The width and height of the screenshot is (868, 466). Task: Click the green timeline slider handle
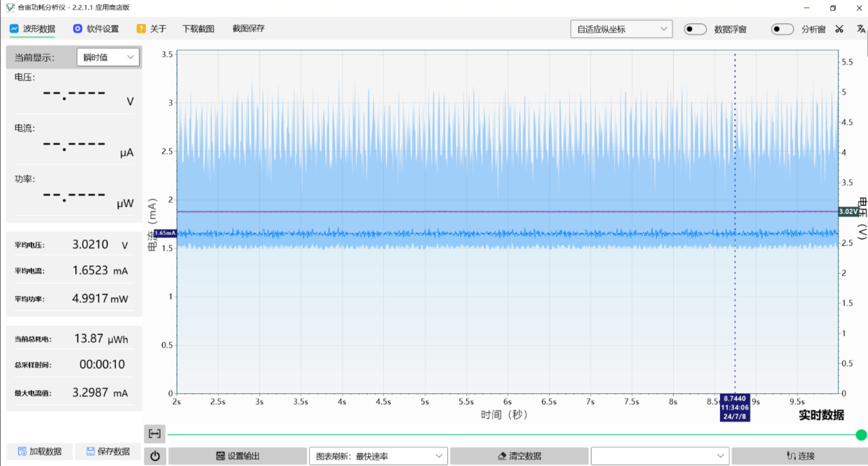(x=861, y=435)
